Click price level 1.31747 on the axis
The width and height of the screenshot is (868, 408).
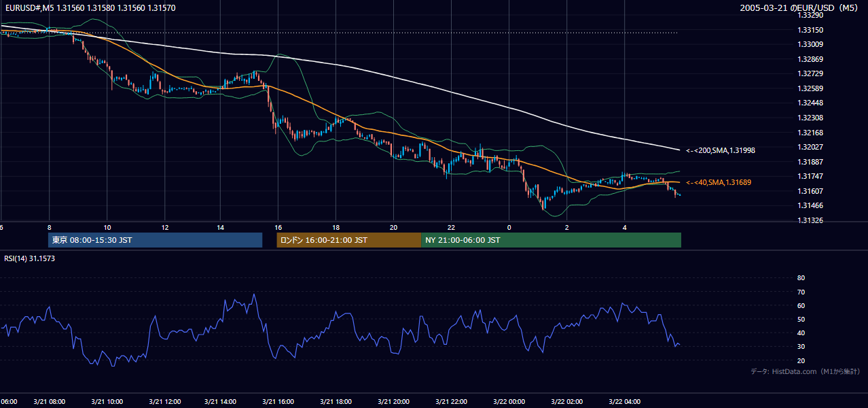[810, 176]
